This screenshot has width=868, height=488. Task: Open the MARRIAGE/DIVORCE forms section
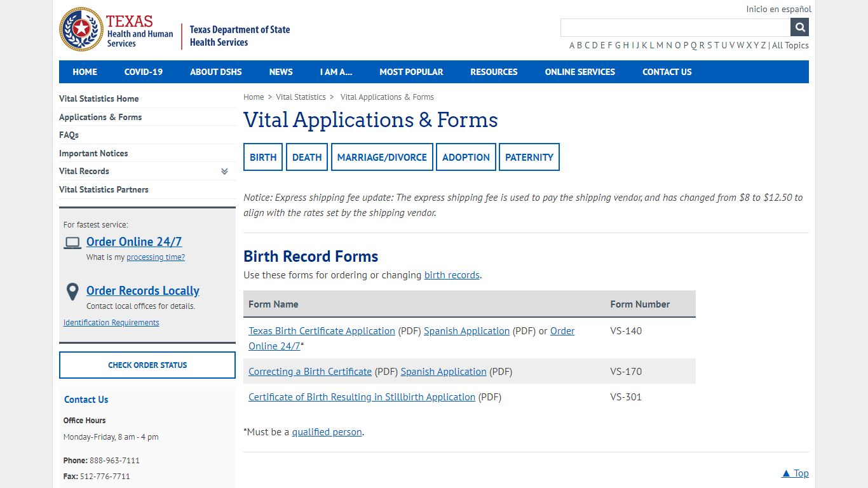[381, 157]
